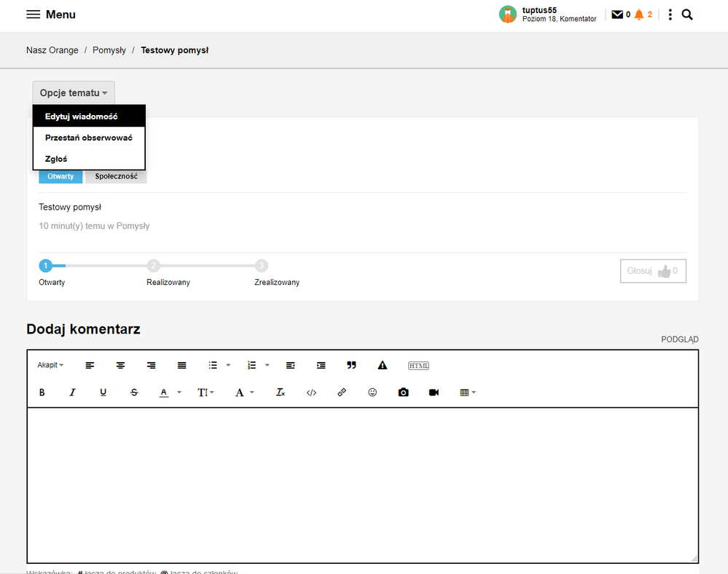The height and width of the screenshot is (574, 728).
Task: Open the search magnifier icon
Action: point(687,15)
